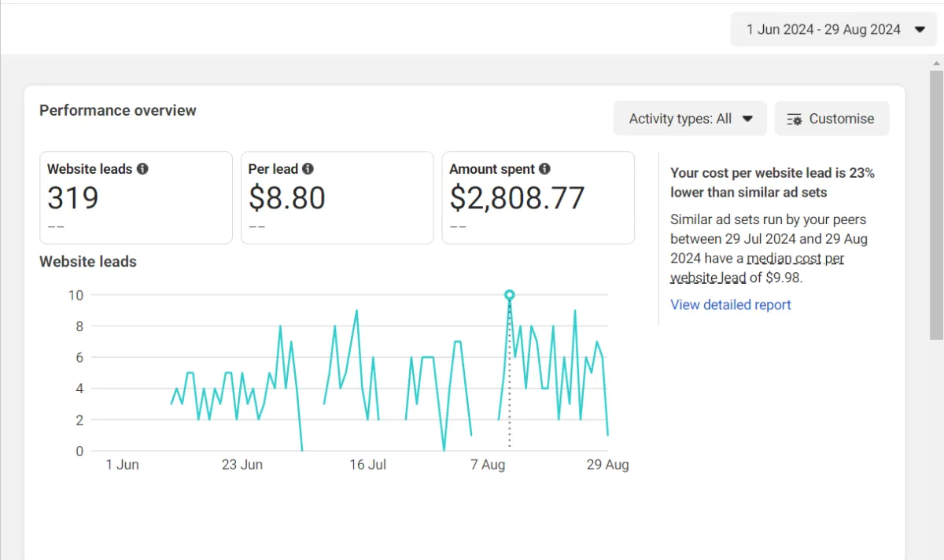Screen dimensions: 944x560
Task: Click the 23 Jun x-axis label
Action: (x=242, y=465)
